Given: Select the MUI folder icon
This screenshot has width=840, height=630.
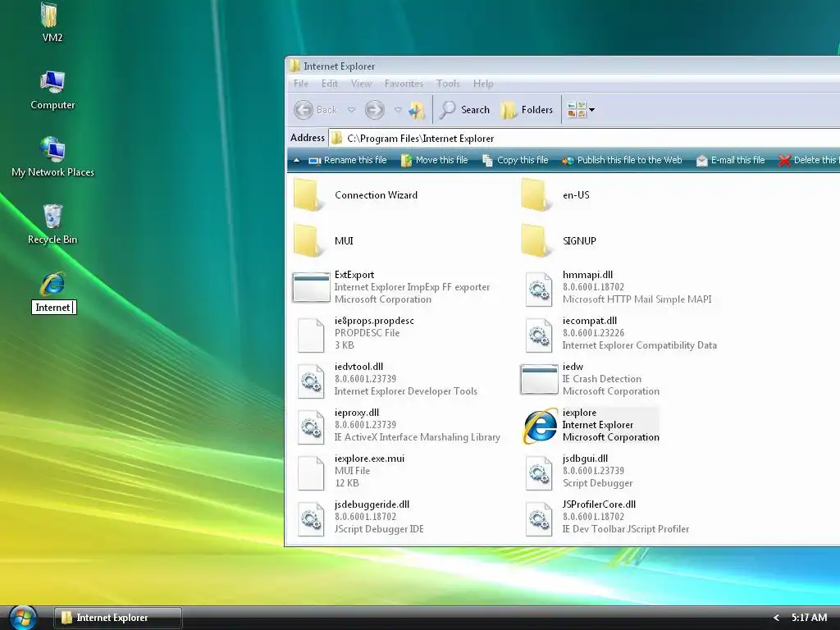Looking at the screenshot, I should click(x=309, y=241).
